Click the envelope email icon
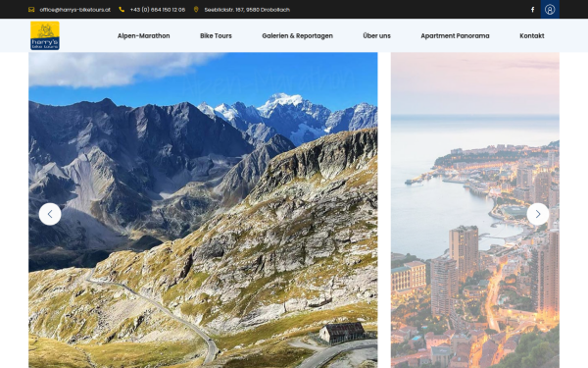Image resolution: width=588 pixels, height=368 pixels. [x=31, y=10]
